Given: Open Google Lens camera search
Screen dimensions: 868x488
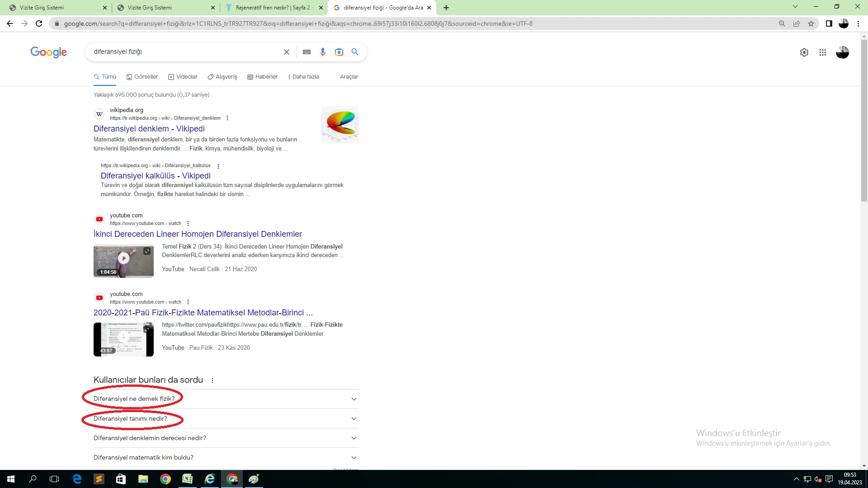Looking at the screenshot, I should click(339, 52).
